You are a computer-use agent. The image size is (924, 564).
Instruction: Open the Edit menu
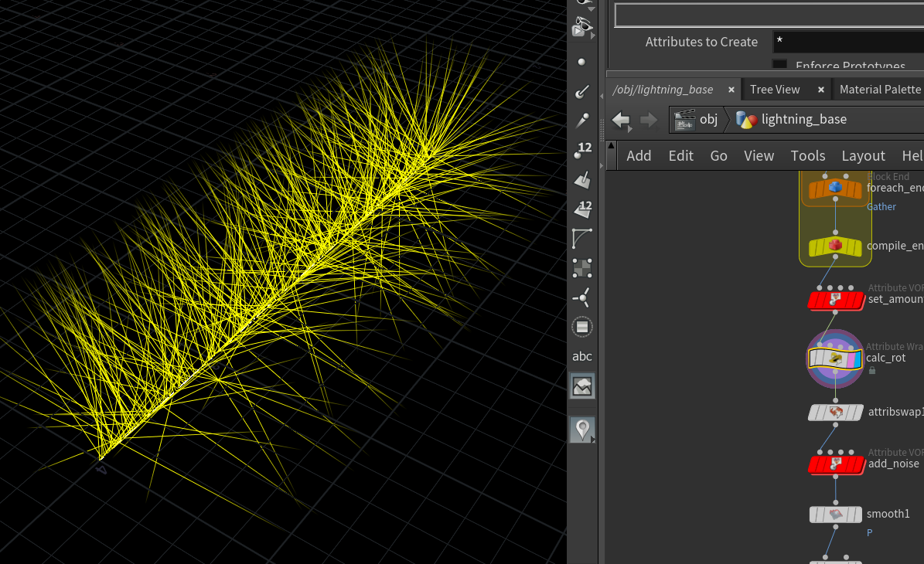(680, 155)
